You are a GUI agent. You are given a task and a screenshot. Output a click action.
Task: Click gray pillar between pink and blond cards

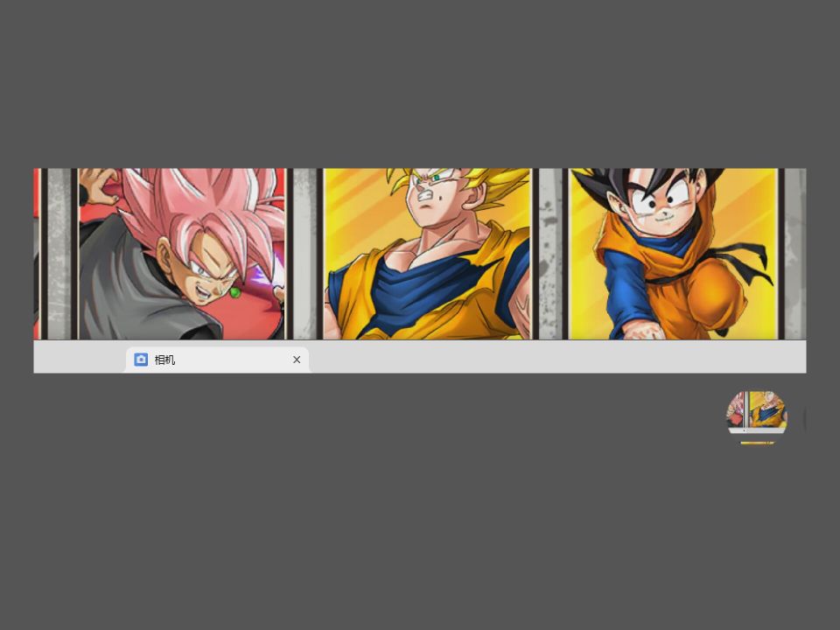pos(304,254)
